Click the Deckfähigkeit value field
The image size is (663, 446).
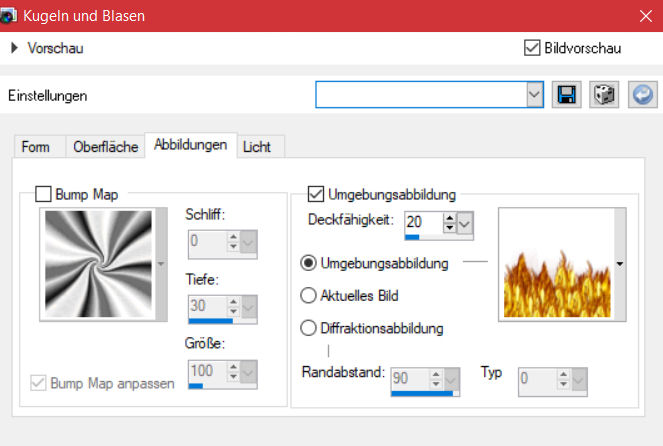pyautogui.click(x=424, y=222)
